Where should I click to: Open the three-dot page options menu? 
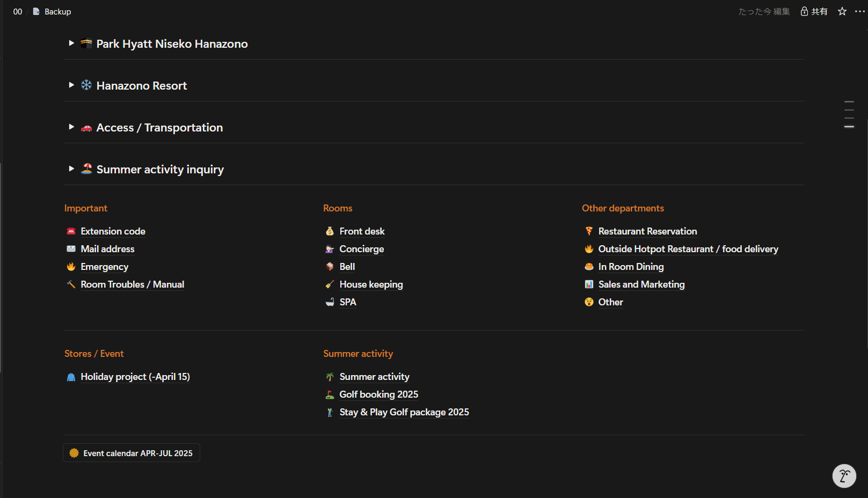860,11
